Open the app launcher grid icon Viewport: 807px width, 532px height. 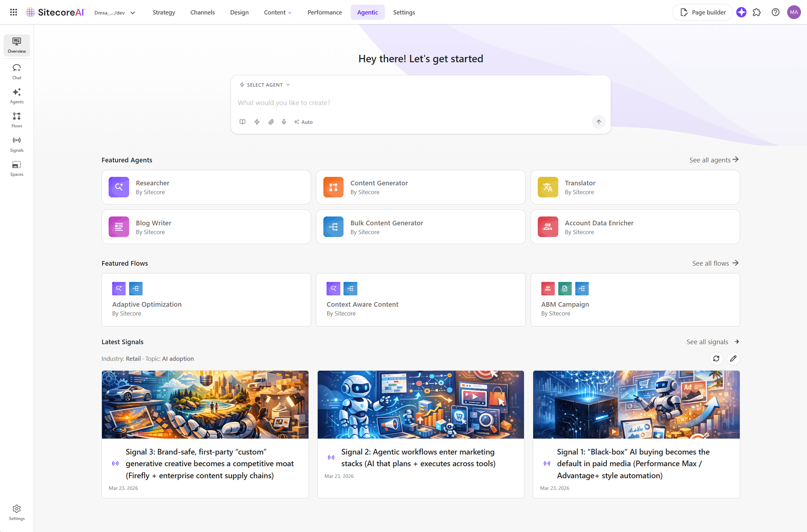point(13,12)
